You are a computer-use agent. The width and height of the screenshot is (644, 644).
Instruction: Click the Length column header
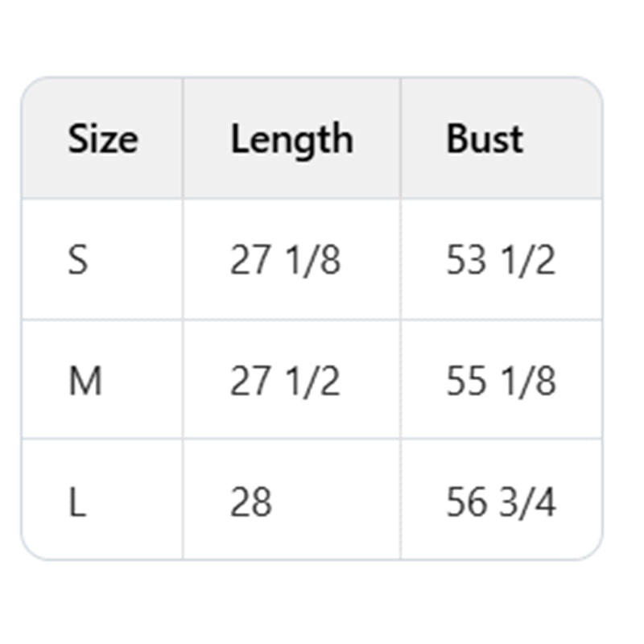291,138
